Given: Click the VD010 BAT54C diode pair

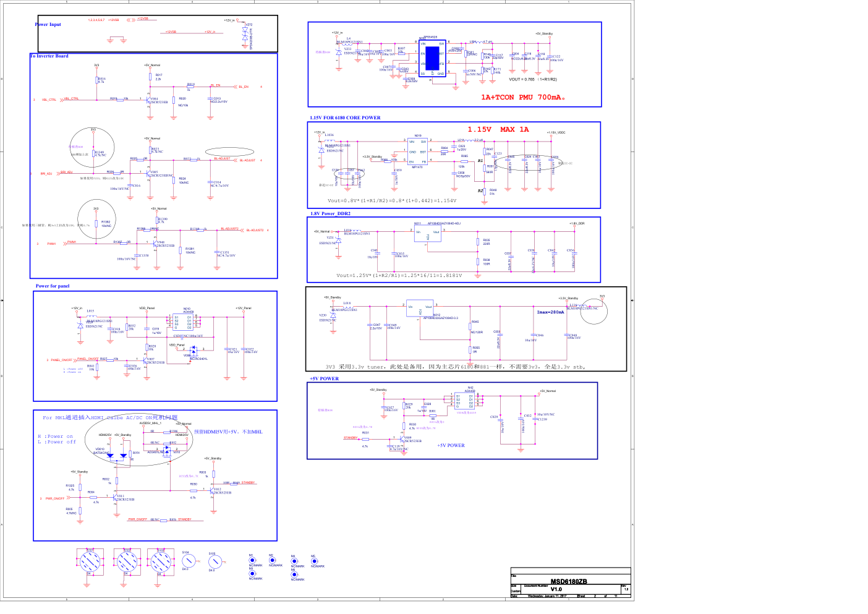Looking at the screenshot, I should tap(116, 456).
